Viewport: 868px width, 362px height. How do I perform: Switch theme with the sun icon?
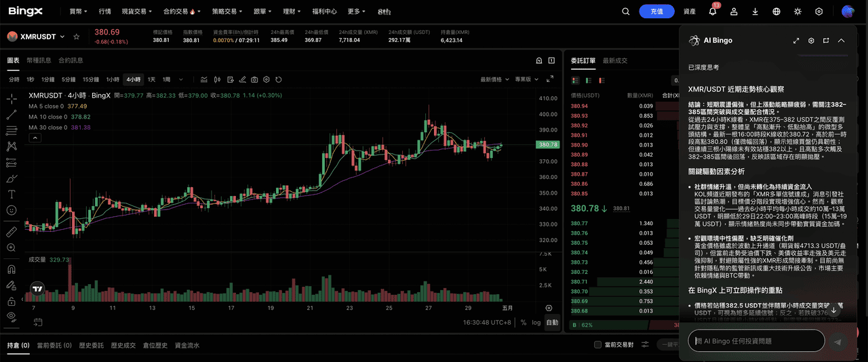[797, 12]
